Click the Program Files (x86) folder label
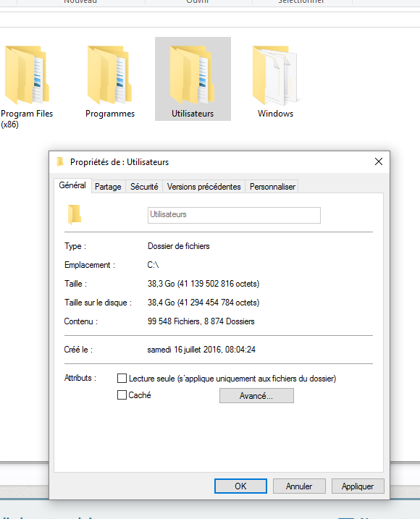The image size is (420, 519). point(27,119)
